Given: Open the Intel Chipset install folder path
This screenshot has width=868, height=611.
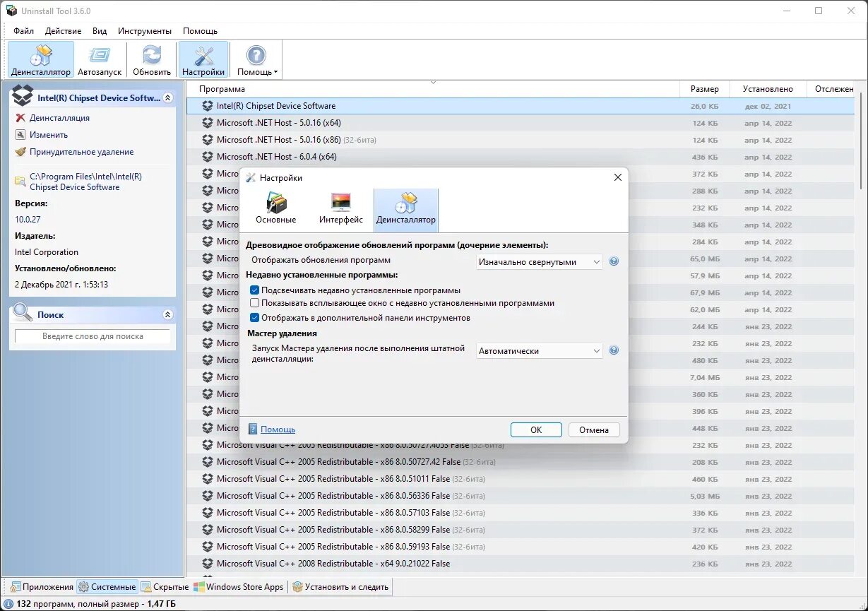Looking at the screenshot, I should click(x=85, y=182).
